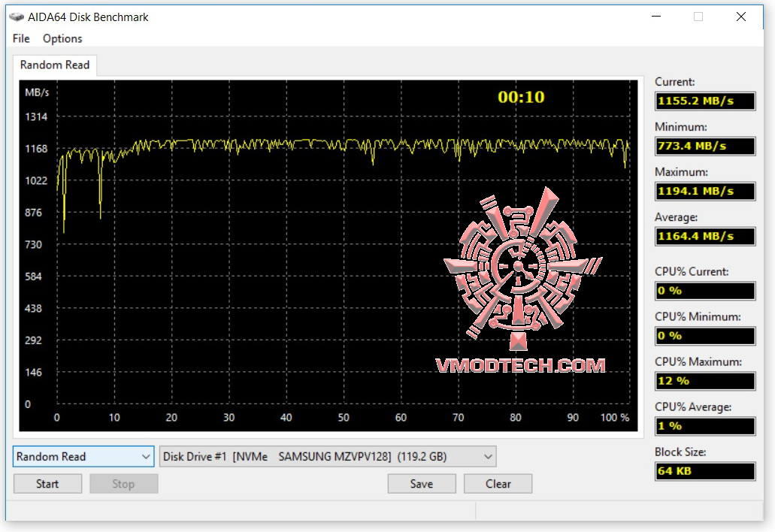
Task: Click the AIDA64 disk icon in title bar
Action: 17,17
